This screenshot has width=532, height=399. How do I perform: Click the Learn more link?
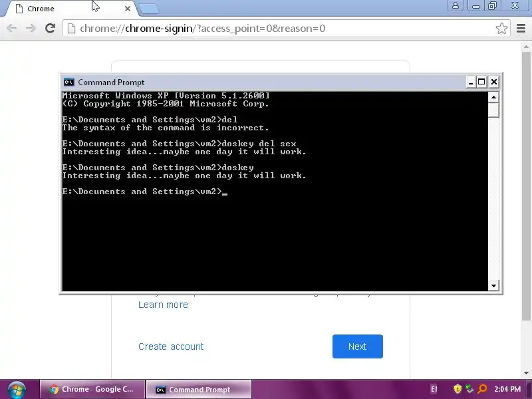[x=163, y=305]
